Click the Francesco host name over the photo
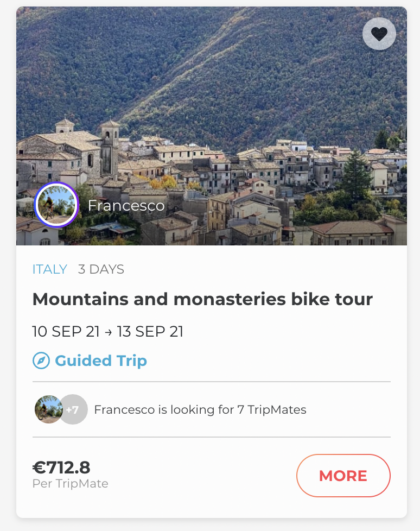The width and height of the screenshot is (420, 531). pyautogui.click(x=126, y=206)
